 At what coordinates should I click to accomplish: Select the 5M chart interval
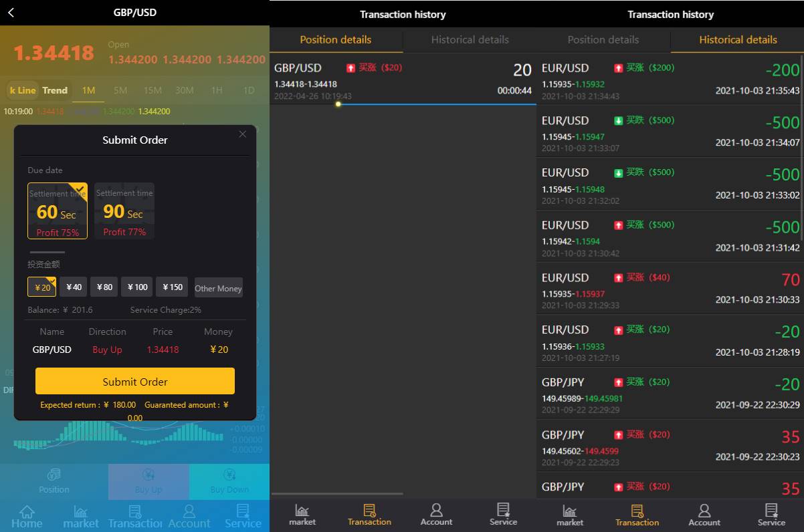click(x=120, y=90)
